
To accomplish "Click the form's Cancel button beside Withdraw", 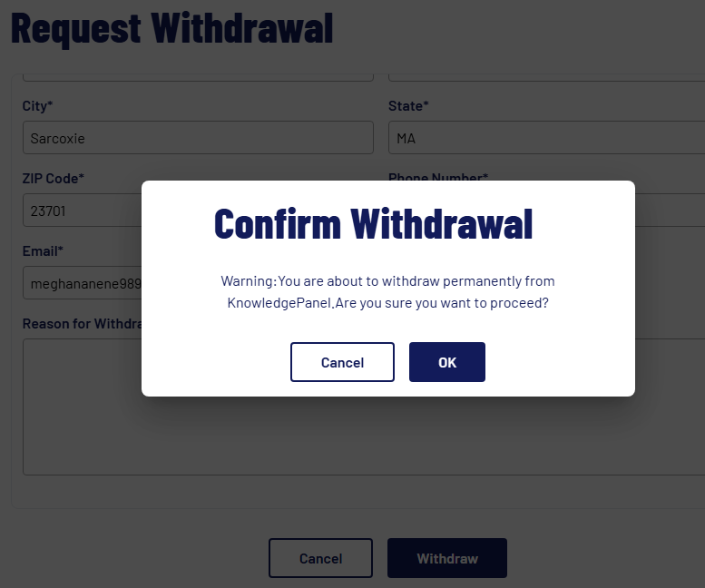I will pyautogui.click(x=320, y=558).
